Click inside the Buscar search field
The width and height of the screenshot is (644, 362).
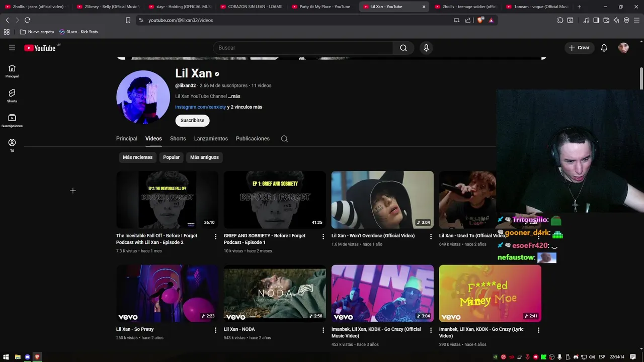[x=303, y=48]
